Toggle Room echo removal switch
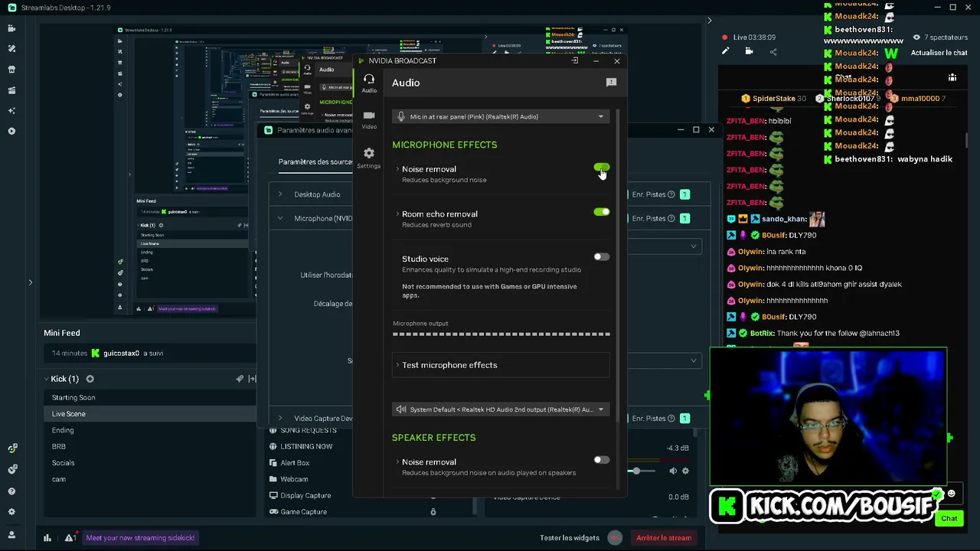980x551 pixels. coord(602,212)
